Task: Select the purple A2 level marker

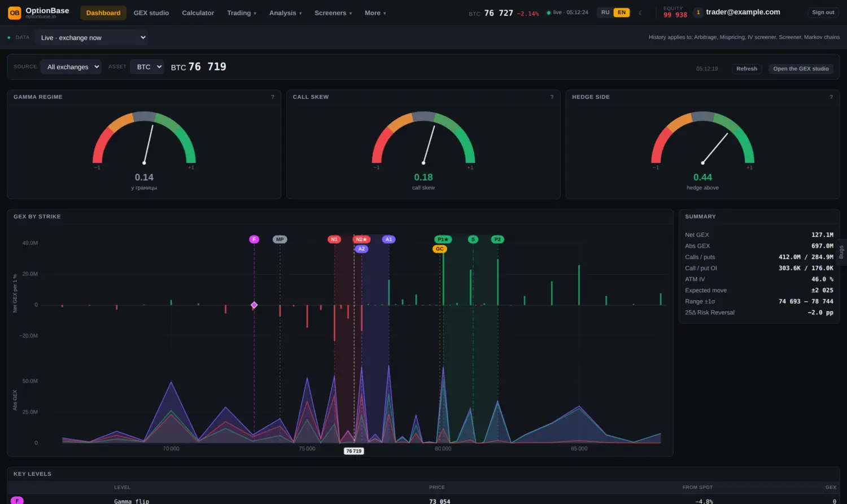Action: (362, 249)
